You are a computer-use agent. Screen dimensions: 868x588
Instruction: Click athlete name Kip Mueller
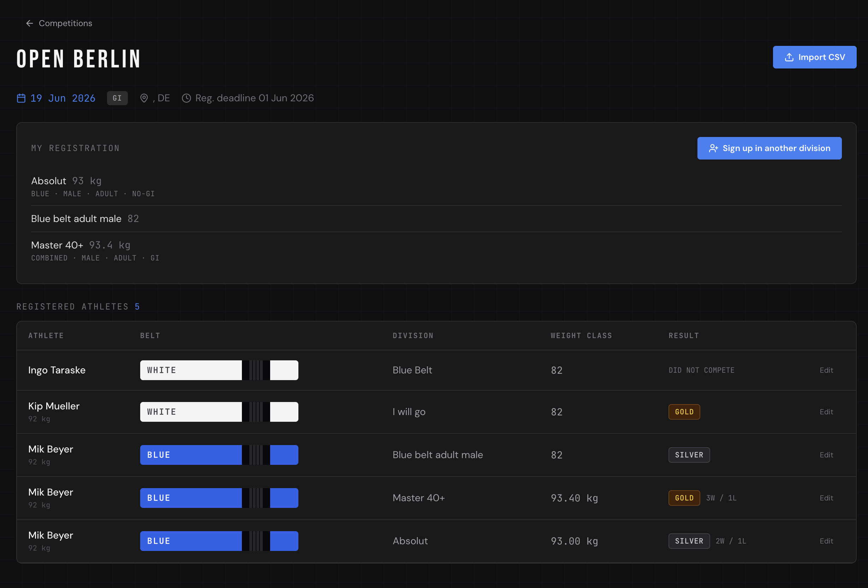(x=54, y=406)
